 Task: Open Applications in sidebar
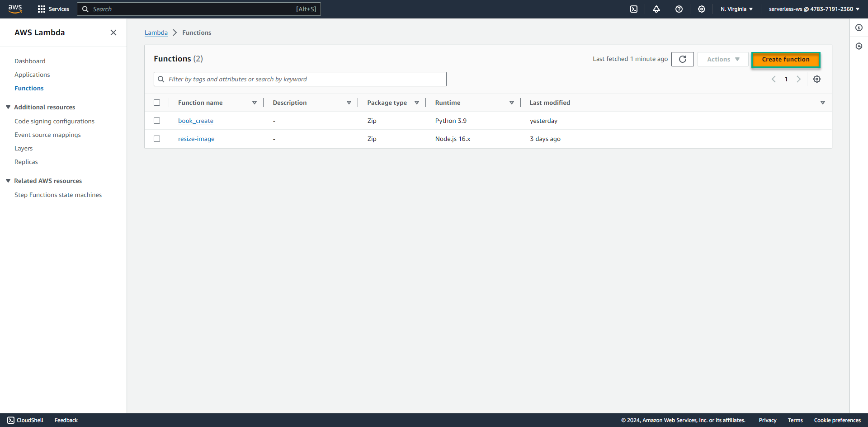pyautogui.click(x=32, y=75)
